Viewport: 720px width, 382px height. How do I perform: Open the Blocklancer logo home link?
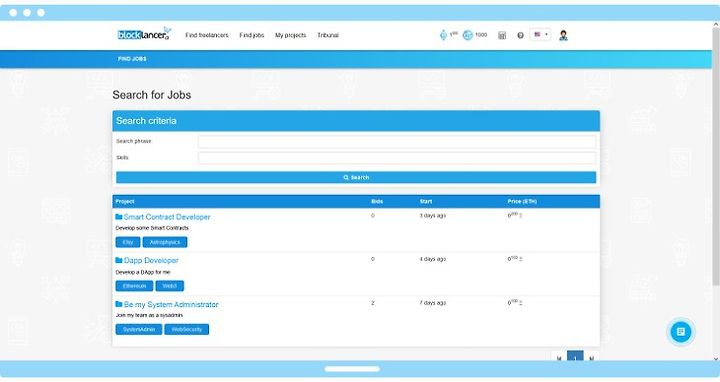pos(144,34)
